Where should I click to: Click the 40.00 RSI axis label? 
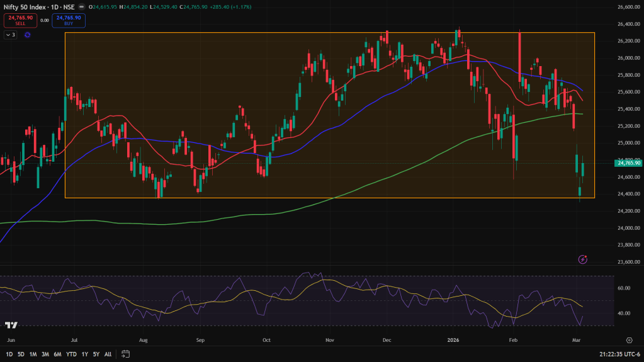pos(624,313)
